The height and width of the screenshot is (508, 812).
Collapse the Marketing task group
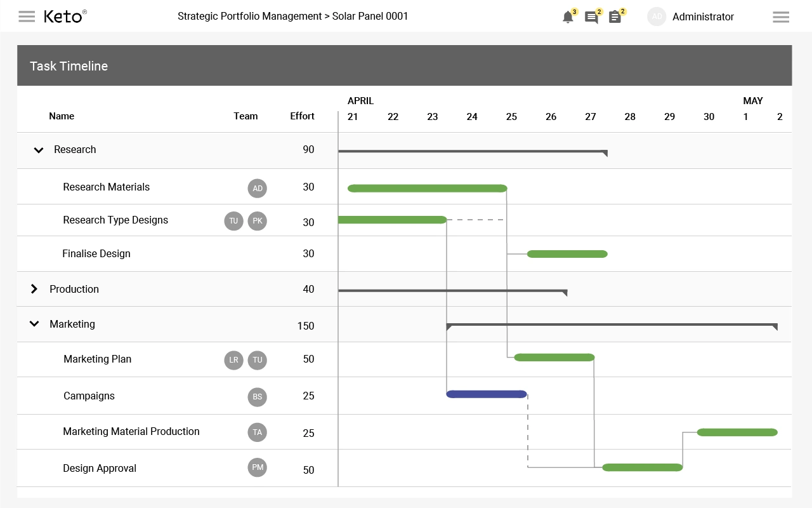click(x=34, y=324)
